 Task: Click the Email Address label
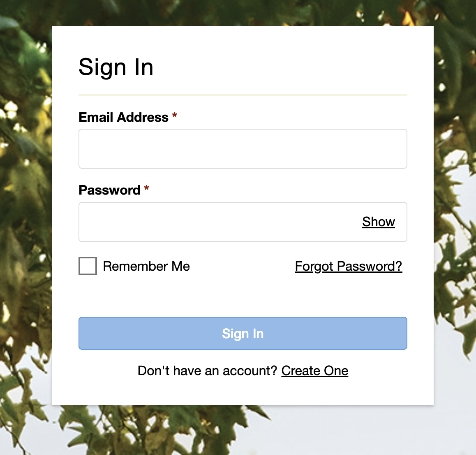[123, 117]
